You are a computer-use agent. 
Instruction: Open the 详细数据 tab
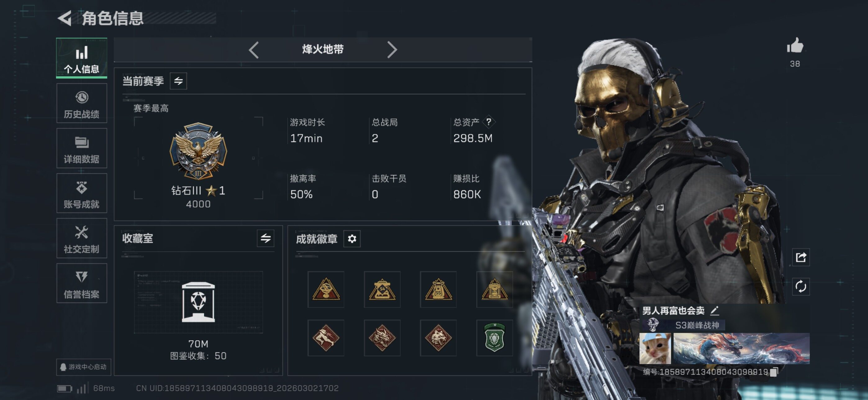point(82,148)
